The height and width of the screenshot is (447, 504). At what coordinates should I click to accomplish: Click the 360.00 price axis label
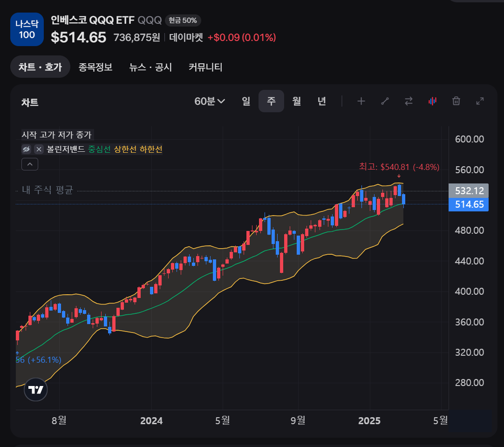(x=469, y=322)
